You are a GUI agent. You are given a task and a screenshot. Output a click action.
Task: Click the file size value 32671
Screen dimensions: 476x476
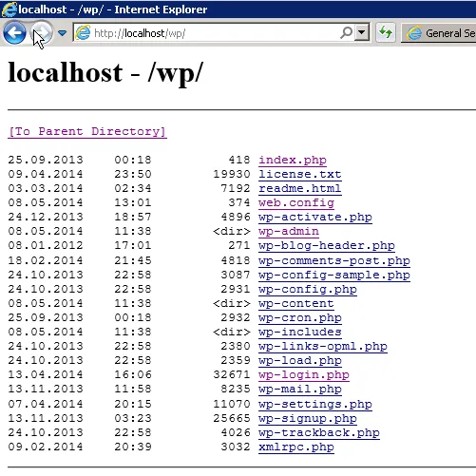(232, 374)
